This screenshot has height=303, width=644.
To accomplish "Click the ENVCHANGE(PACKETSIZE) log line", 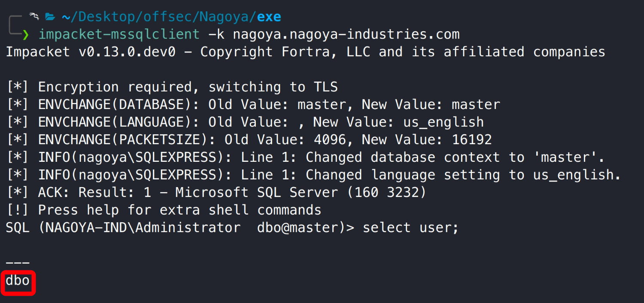I will tap(249, 140).
